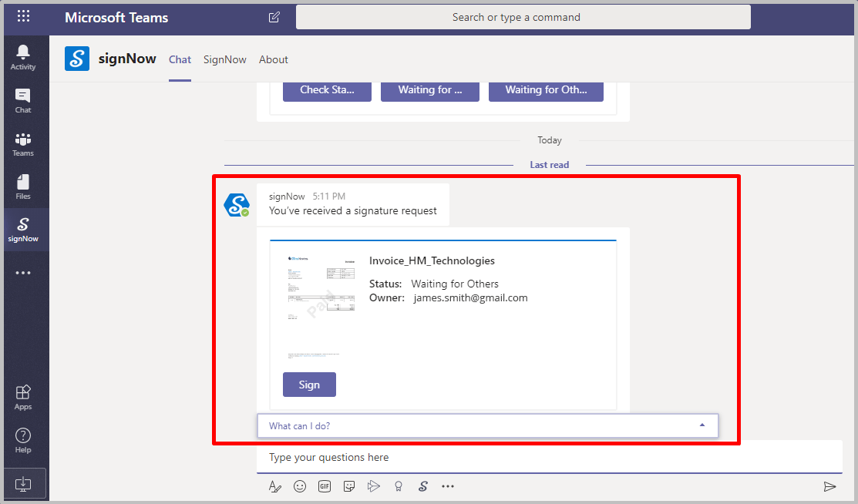Click the james.smith@gmail.com owner text
Viewport: 858px width, 504px height.
click(x=470, y=297)
